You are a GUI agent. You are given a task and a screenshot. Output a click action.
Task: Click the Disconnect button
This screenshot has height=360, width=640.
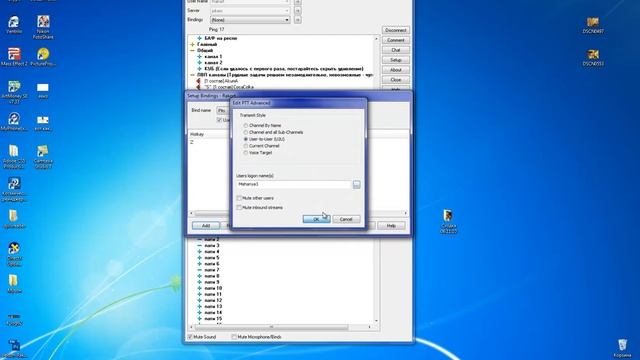point(396,30)
